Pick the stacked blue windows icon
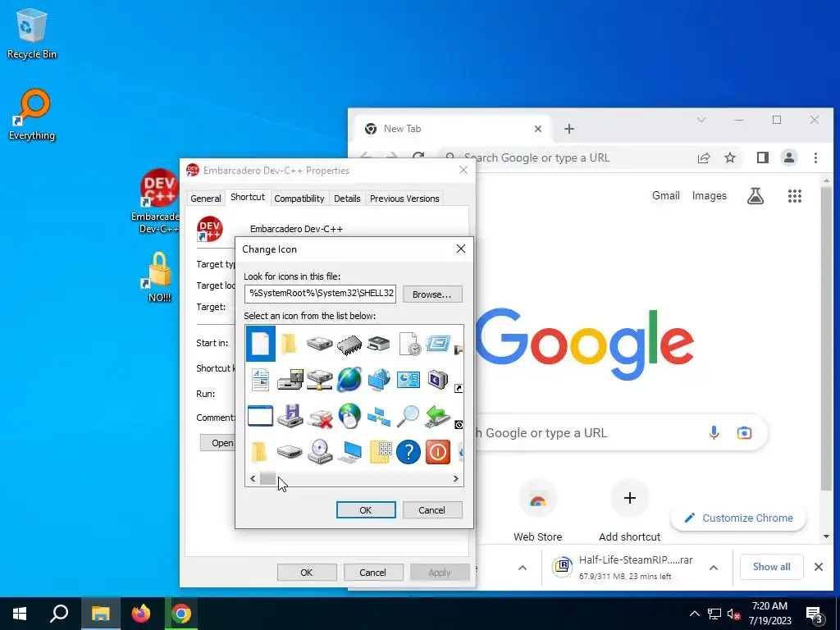Viewport: 840px width, 630px height. click(x=438, y=344)
